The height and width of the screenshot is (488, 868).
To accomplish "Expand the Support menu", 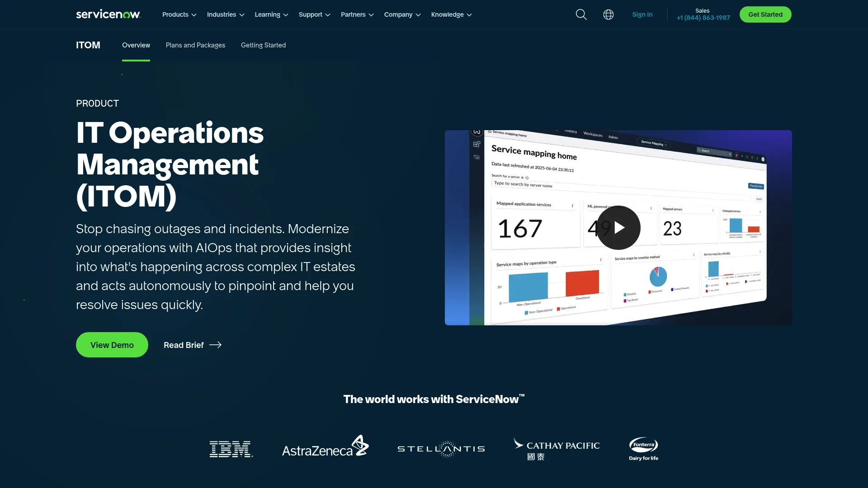I will tap(315, 14).
